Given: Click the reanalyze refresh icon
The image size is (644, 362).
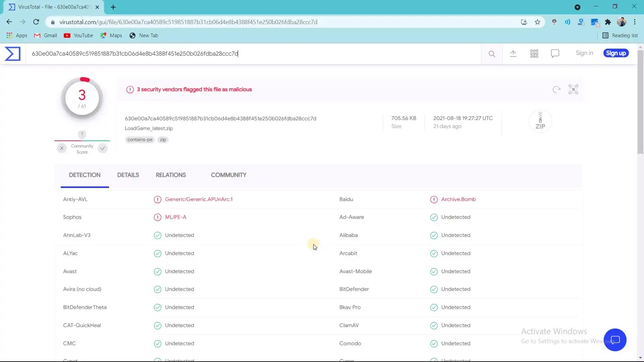Looking at the screenshot, I should point(556,89).
